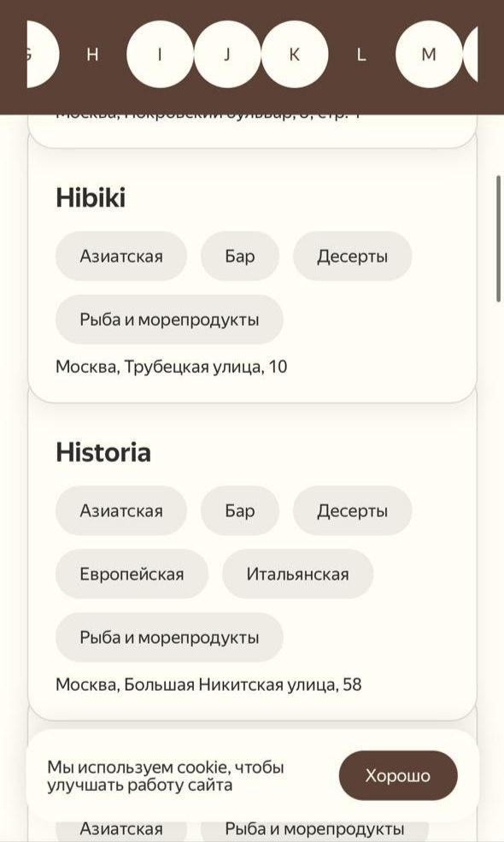Select the Европейская tag under Historia
504x842 pixels.
[x=132, y=574]
